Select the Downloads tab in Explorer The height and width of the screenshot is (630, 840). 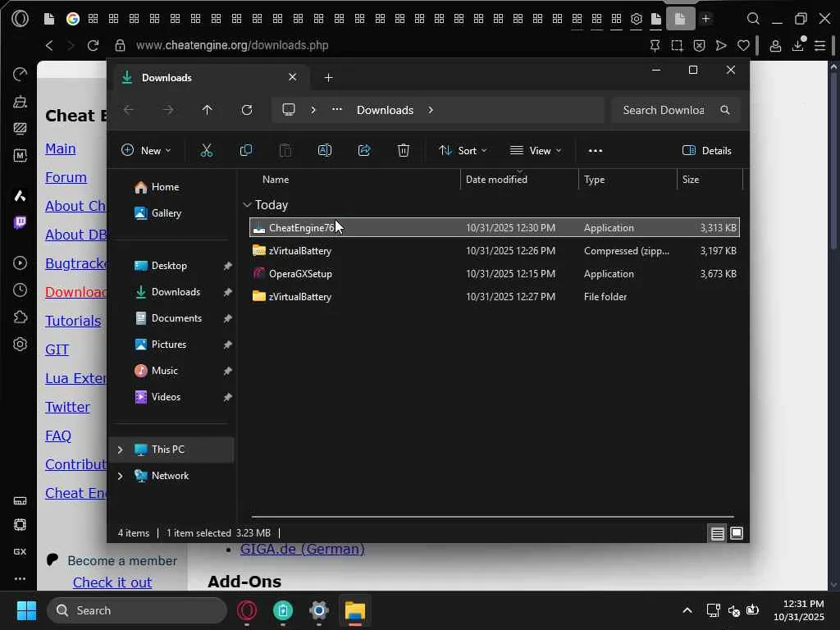(212, 78)
